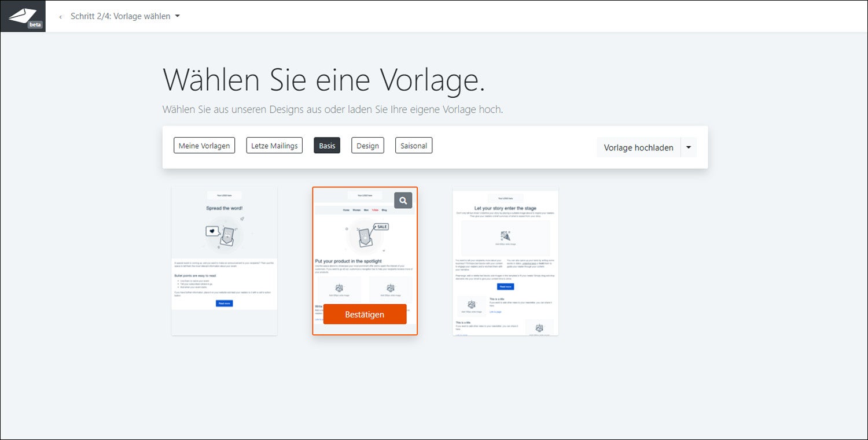Go back using the left chevron arrow
Viewport: 868px width, 440px height.
pos(61,17)
